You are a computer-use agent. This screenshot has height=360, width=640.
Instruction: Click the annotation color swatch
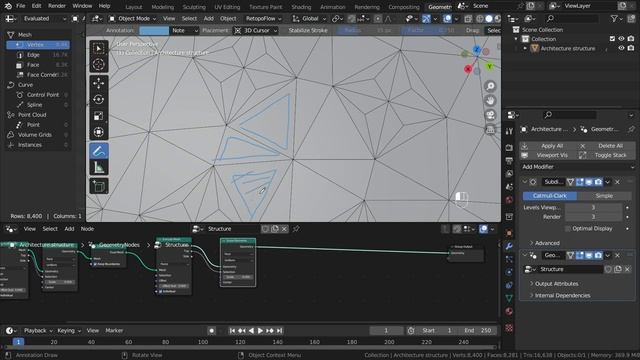tap(154, 31)
